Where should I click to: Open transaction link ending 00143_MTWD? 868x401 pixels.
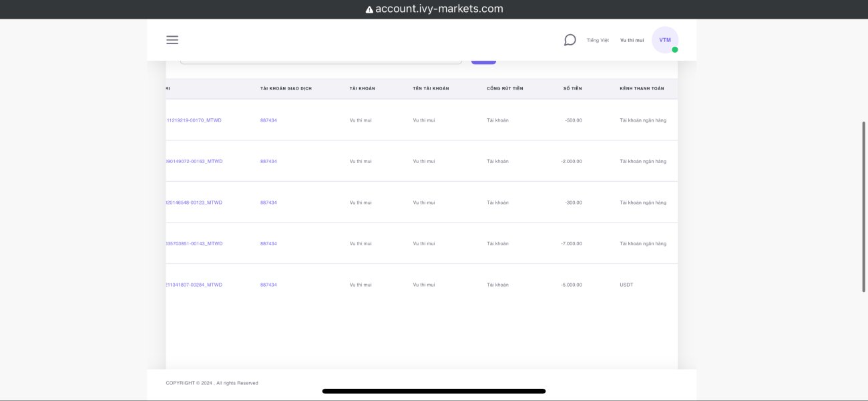[x=194, y=243]
